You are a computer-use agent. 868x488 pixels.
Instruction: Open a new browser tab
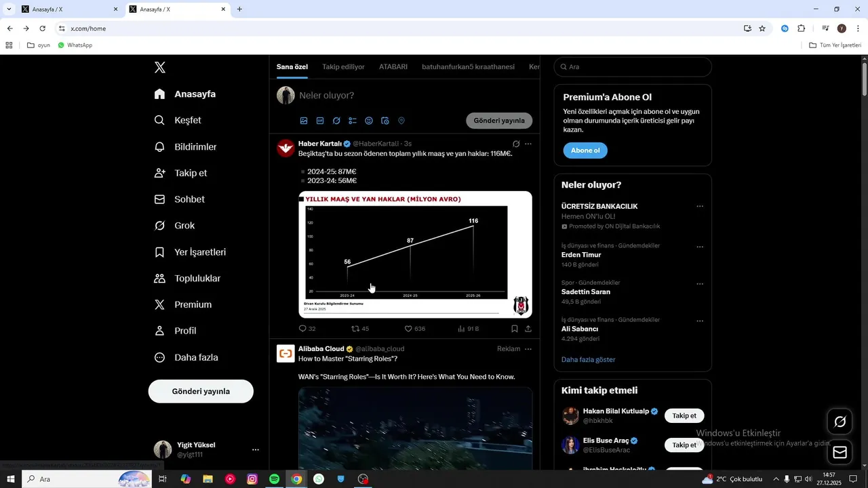point(239,9)
